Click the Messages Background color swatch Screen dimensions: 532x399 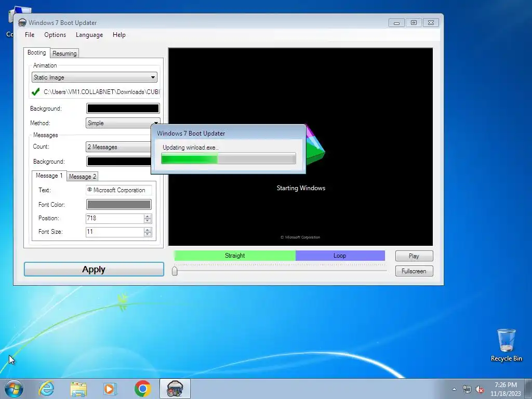point(119,161)
